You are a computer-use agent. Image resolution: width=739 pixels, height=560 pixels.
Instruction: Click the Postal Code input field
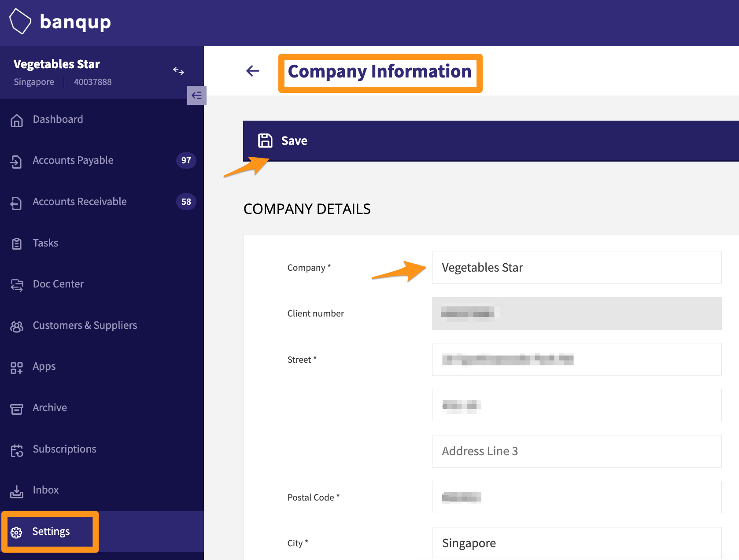coord(576,497)
